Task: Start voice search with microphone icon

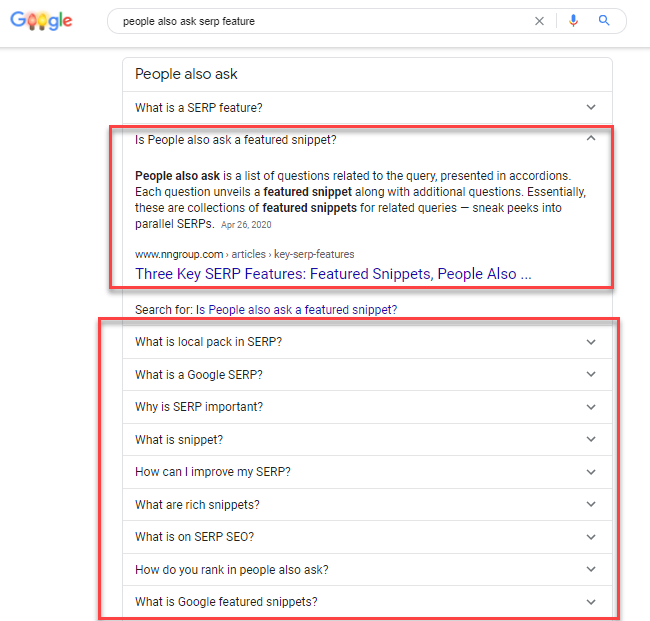Action: tap(573, 21)
